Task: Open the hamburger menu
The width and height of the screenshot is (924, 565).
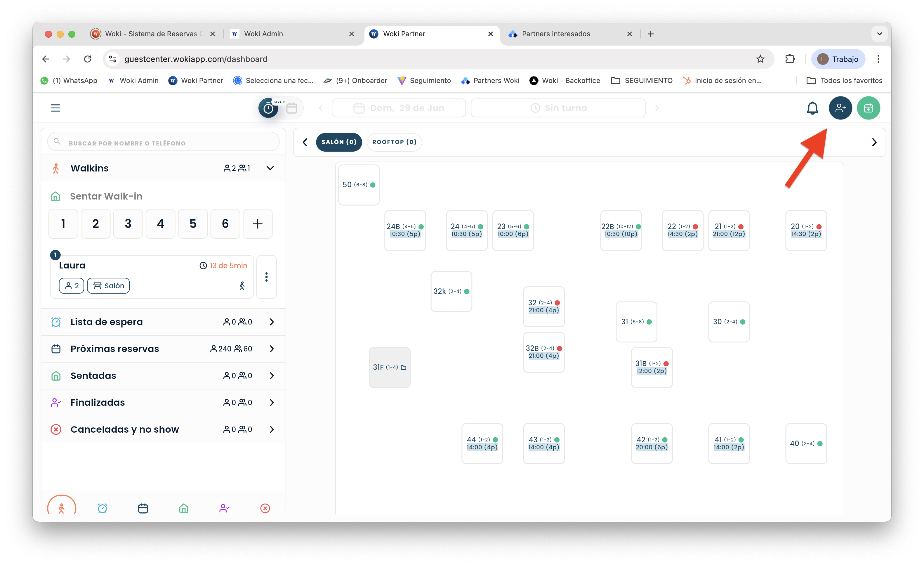Action: pyautogui.click(x=55, y=108)
